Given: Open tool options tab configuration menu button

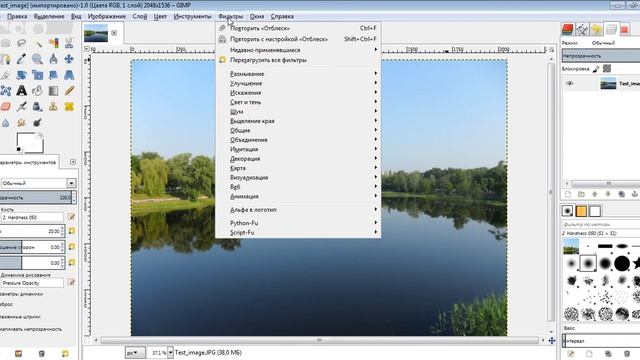Looking at the screenshot, I should click(73, 162).
